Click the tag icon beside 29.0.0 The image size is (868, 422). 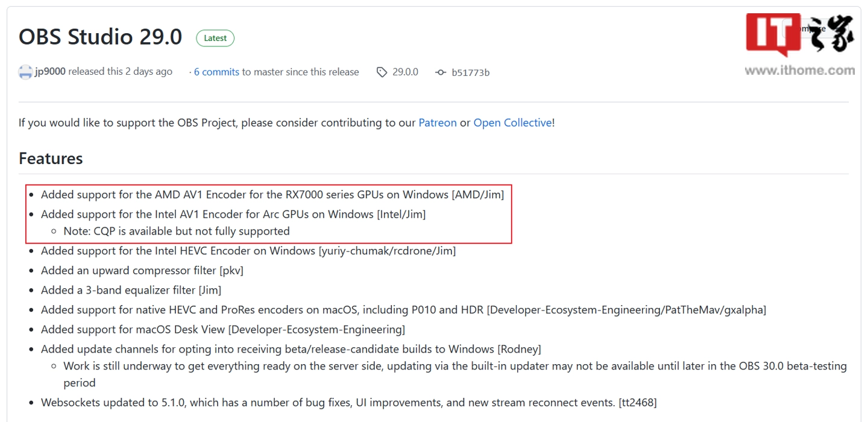(x=382, y=72)
